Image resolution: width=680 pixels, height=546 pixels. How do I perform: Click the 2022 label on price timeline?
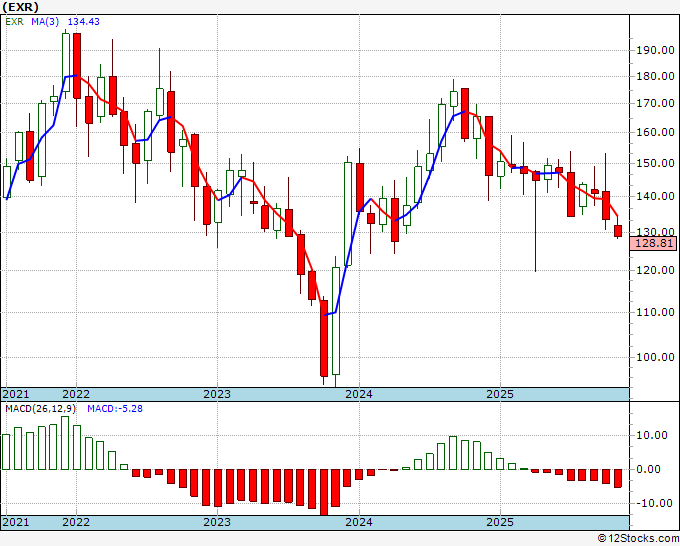[x=76, y=394]
